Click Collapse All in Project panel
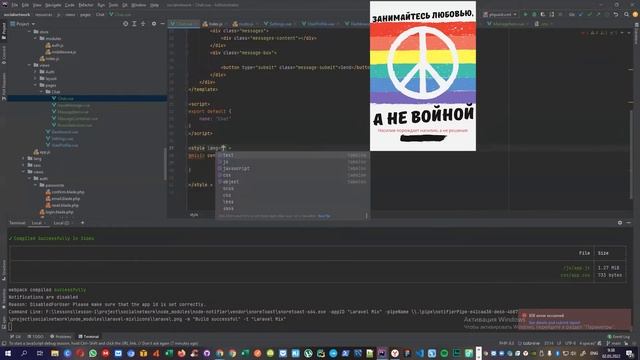 pos(143,24)
